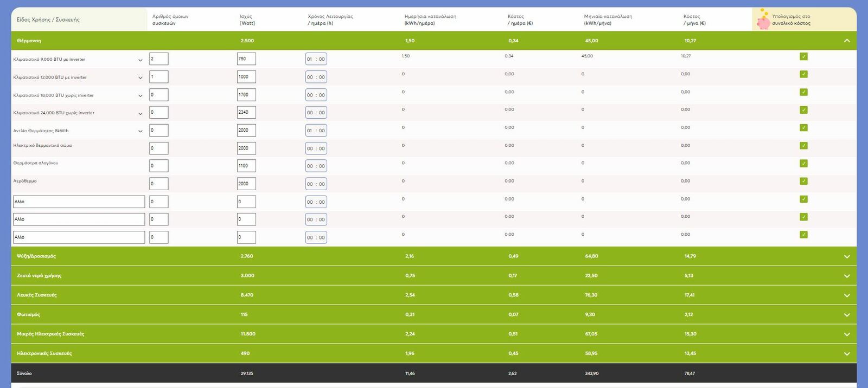The image size is (868, 388).
Task: Toggle checkbox in the Αερόθερμο row
Action: click(x=803, y=181)
